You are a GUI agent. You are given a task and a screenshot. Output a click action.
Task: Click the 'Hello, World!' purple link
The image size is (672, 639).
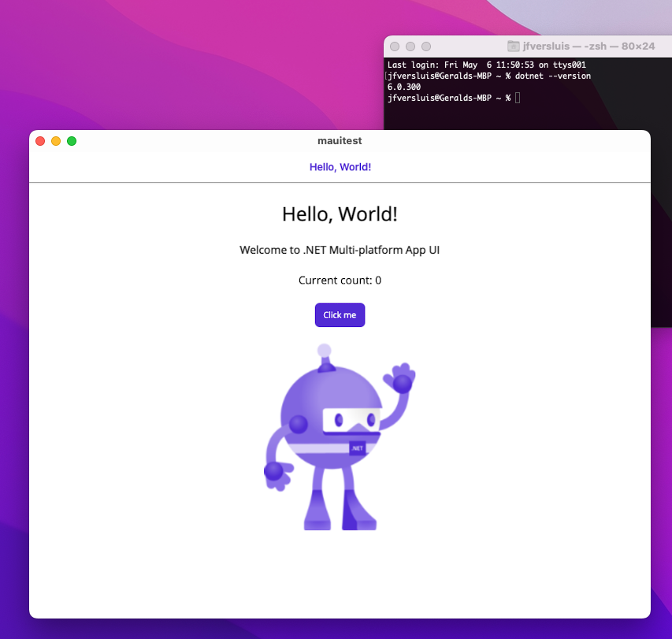(x=340, y=166)
